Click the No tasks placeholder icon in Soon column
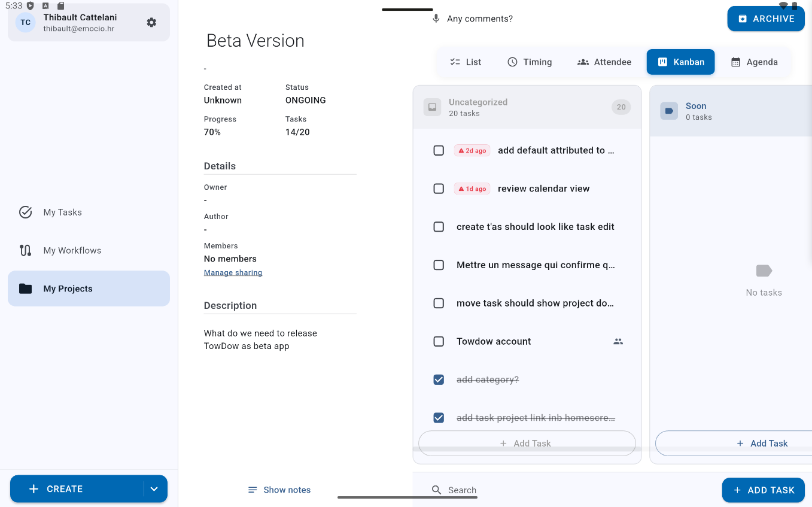 tap(764, 271)
